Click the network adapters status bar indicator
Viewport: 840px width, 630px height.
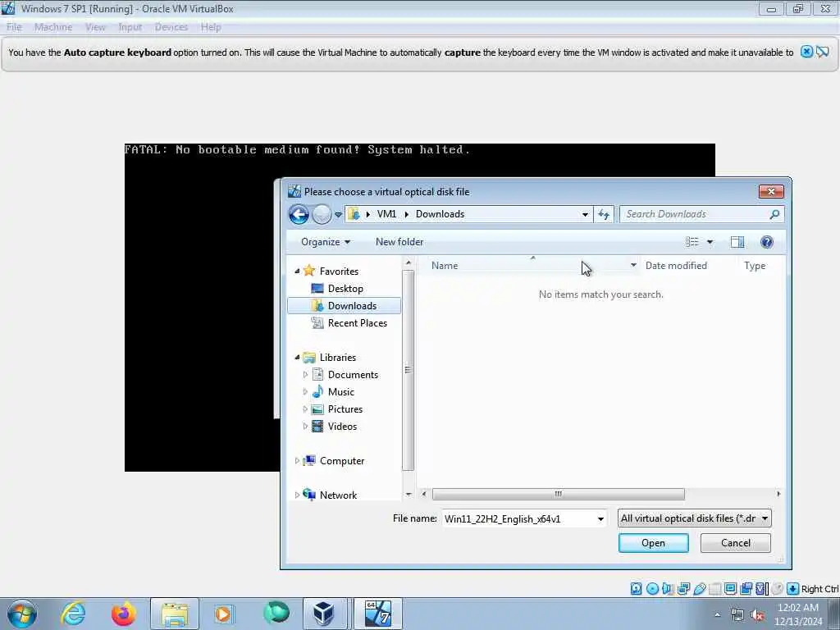click(683, 589)
